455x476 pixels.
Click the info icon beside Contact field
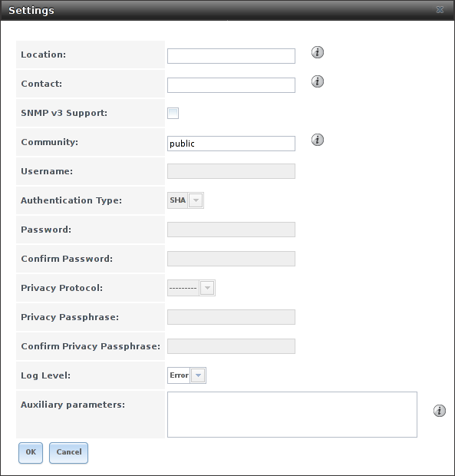point(318,81)
